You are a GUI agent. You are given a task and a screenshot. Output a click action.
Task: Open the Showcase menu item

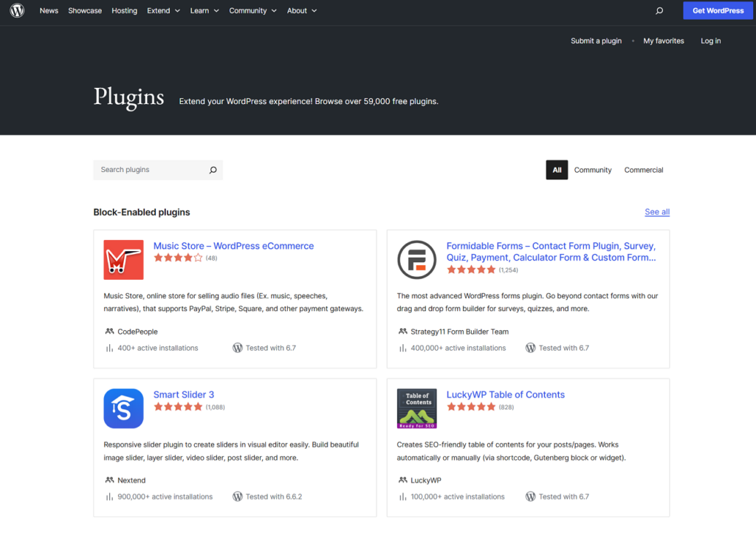point(85,10)
